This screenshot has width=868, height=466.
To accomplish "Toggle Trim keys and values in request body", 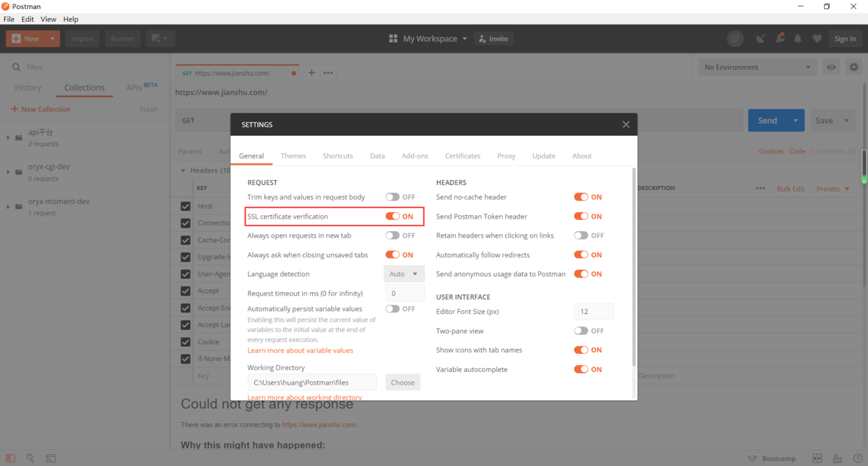I will (392, 197).
